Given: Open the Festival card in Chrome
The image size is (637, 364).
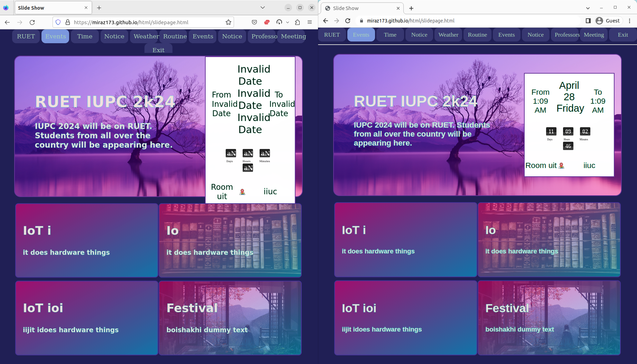Looking at the screenshot, I should click(549, 318).
